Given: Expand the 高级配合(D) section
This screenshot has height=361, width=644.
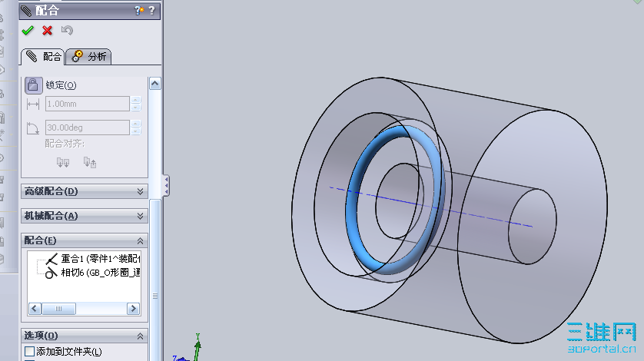Looking at the screenshot, I should point(85,191).
